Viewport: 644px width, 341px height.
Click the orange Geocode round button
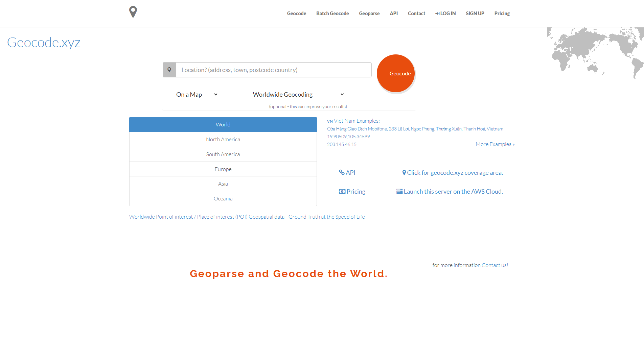coord(396,73)
